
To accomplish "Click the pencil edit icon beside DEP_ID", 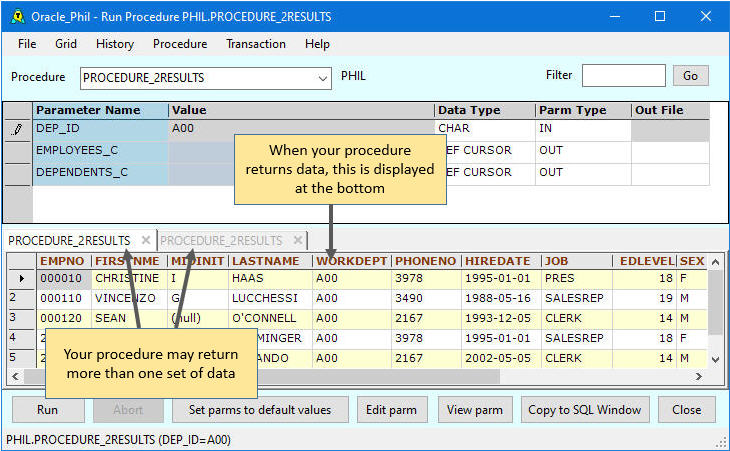I will click(18, 129).
